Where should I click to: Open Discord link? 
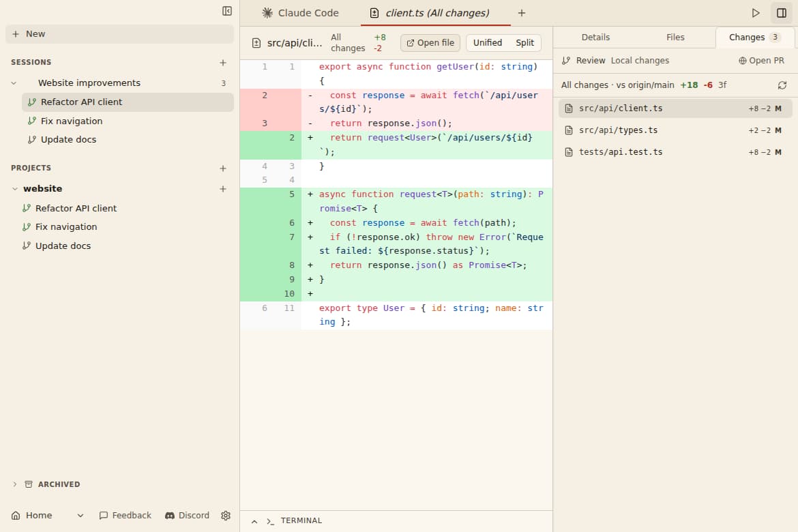click(187, 515)
